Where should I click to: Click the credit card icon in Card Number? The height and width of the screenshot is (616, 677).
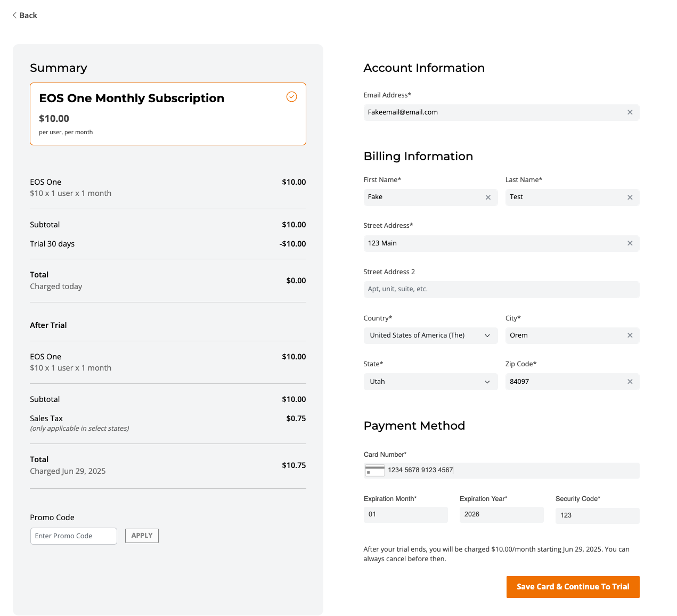tap(375, 470)
